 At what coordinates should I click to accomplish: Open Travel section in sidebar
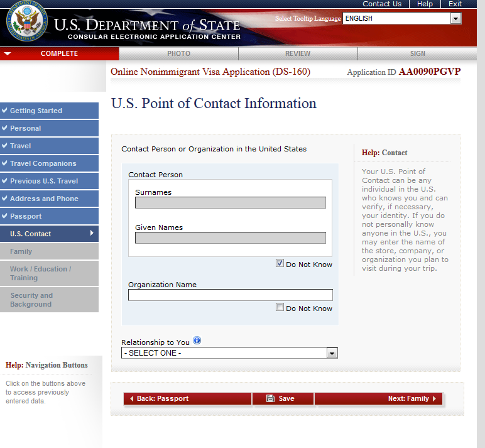point(49,146)
